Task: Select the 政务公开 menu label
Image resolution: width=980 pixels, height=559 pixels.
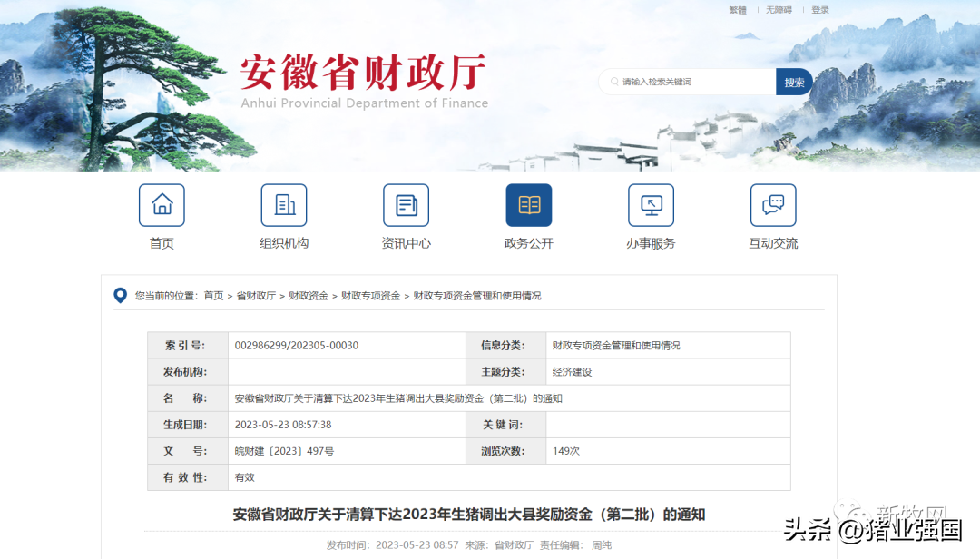Action: point(529,243)
